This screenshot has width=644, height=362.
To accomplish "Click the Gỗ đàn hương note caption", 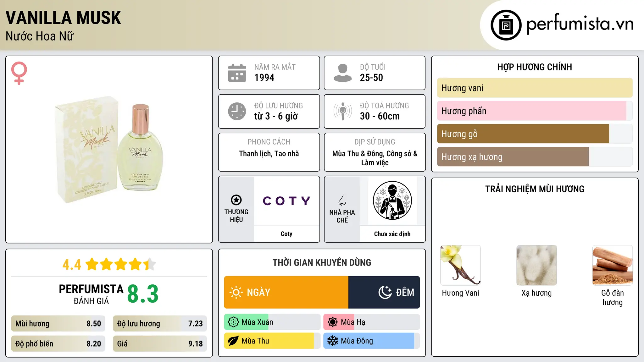I will [613, 298].
